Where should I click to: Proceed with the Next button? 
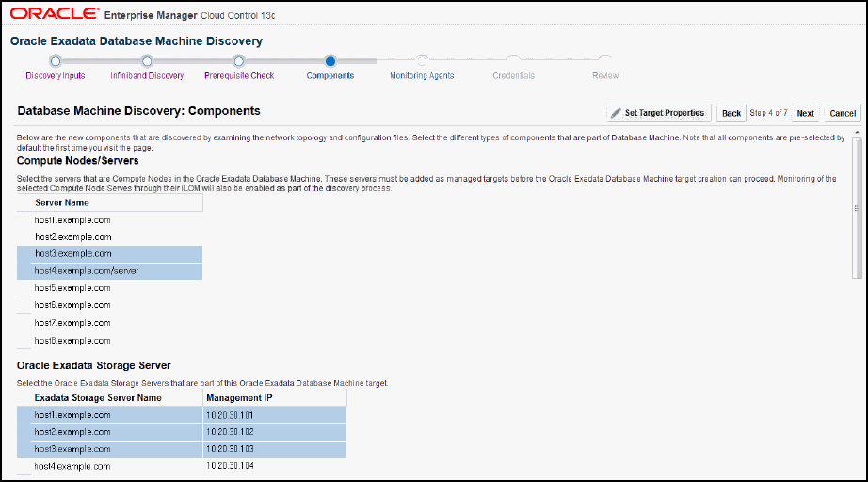[x=806, y=113]
